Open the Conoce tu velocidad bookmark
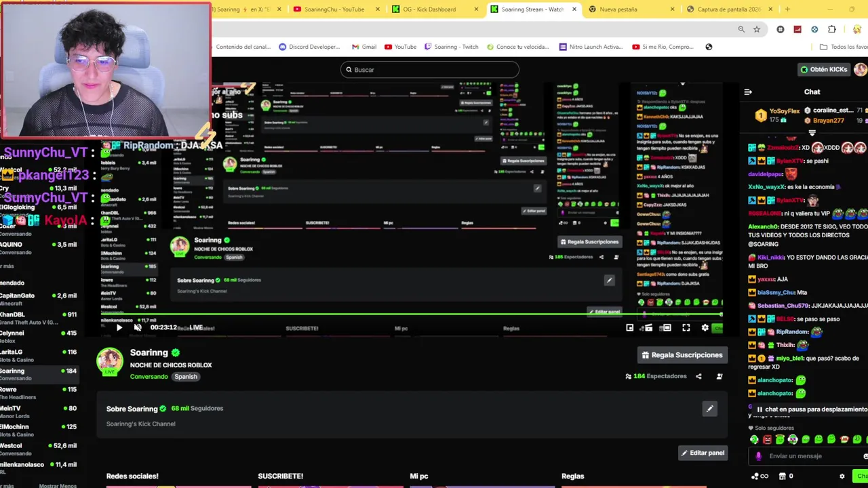 (x=517, y=47)
